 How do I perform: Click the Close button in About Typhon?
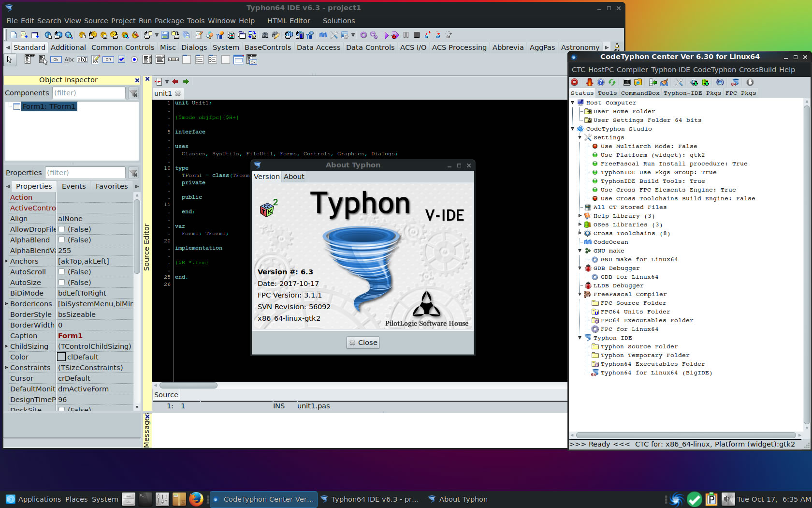(363, 343)
